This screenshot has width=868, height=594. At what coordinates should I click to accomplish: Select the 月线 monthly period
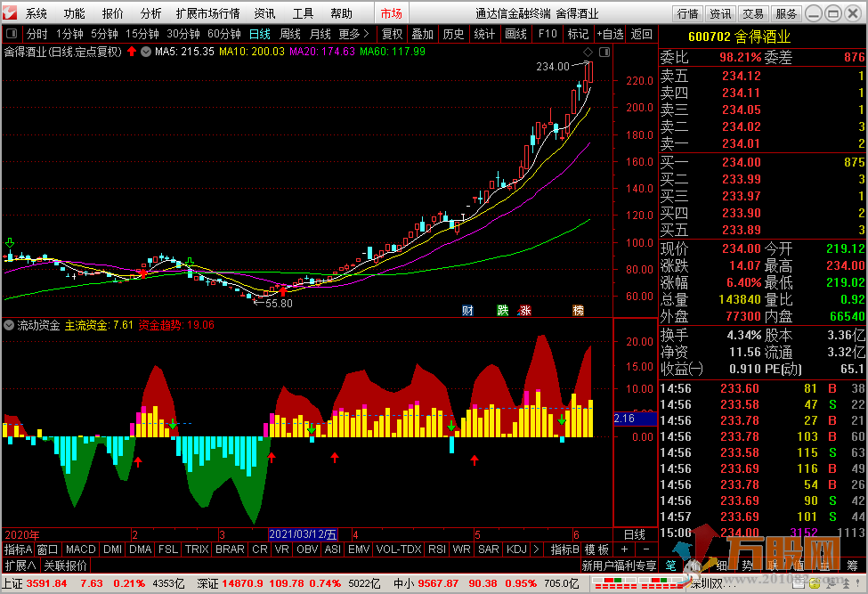tap(320, 34)
